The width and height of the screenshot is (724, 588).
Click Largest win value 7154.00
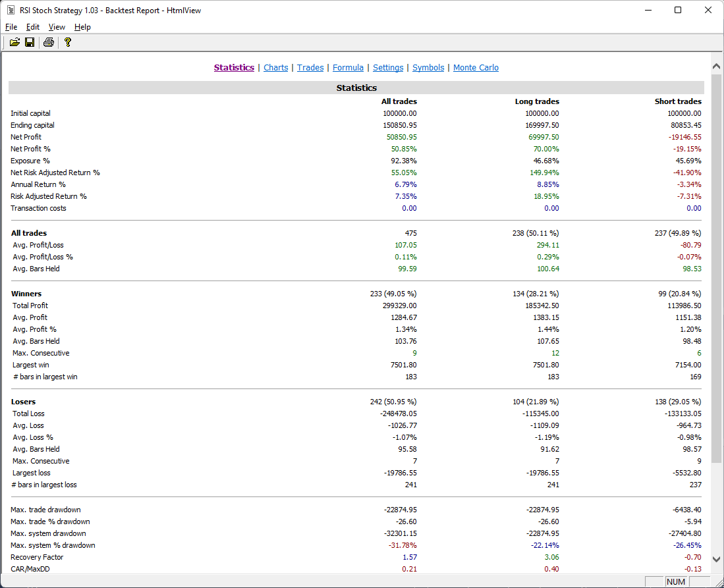688,365
